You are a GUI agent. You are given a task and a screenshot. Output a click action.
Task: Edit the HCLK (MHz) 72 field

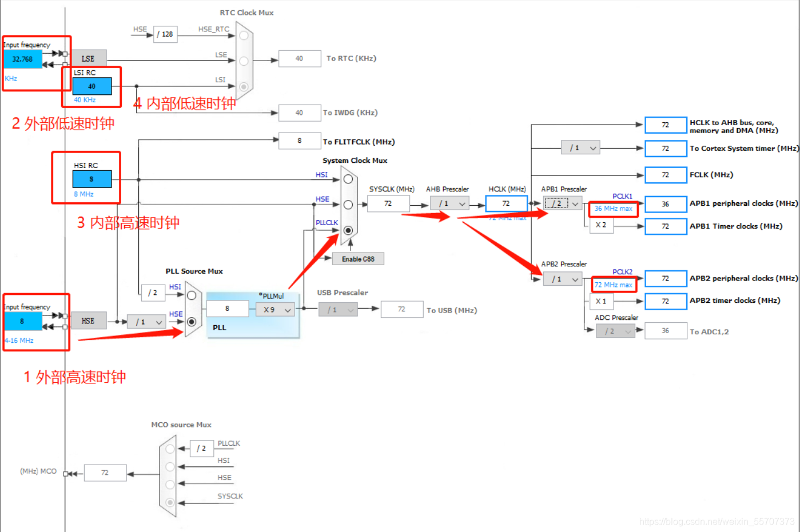[x=506, y=203]
